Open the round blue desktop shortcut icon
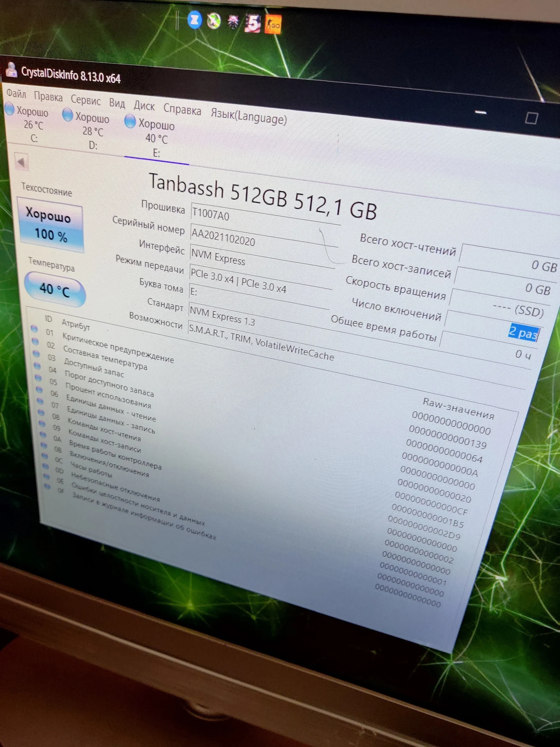The height and width of the screenshot is (747, 560). click(195, 20)
